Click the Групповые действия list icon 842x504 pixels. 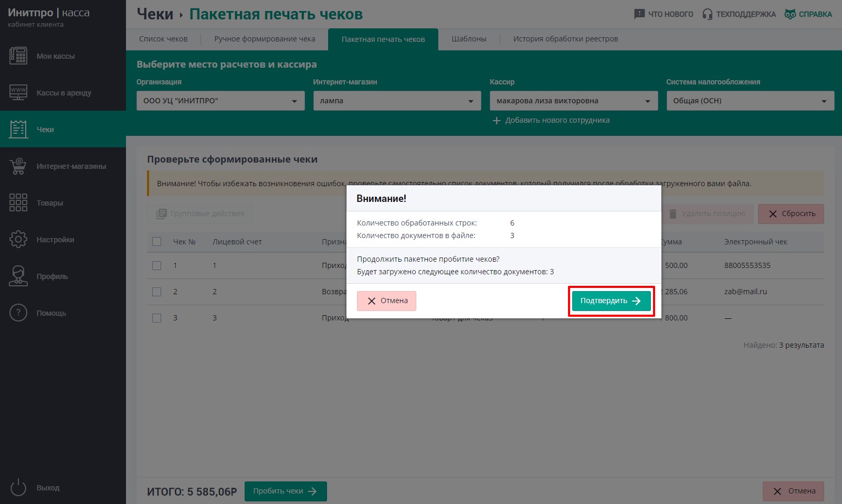(x=162, y=213)
